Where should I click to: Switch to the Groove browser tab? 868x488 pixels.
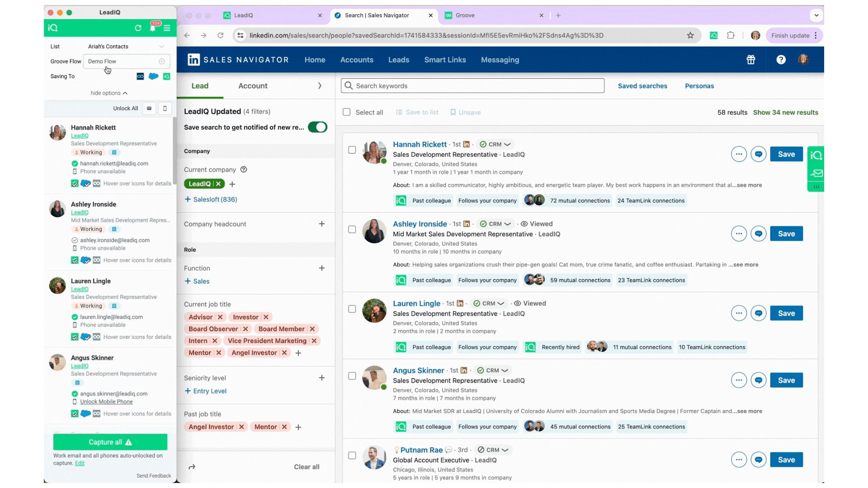pos(495,15)
